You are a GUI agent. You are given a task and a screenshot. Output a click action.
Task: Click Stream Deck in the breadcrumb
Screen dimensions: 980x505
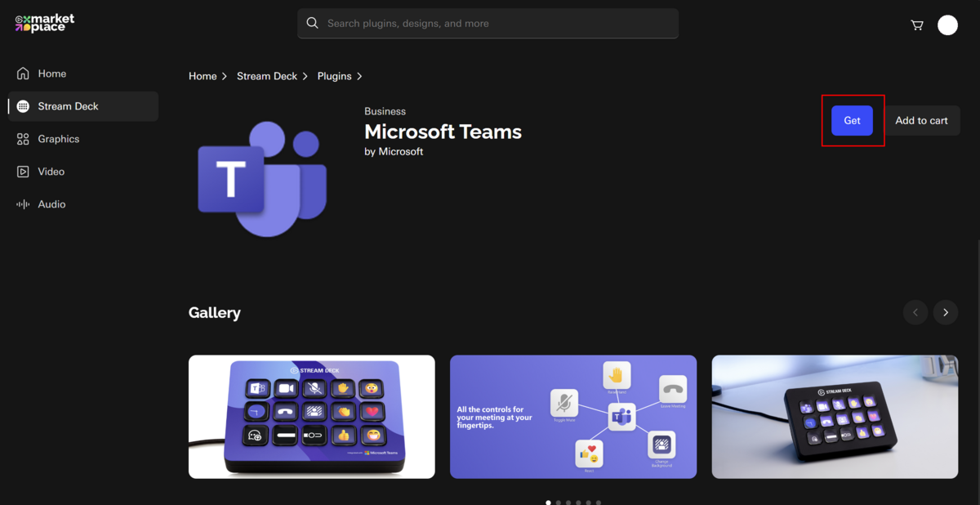click(267, 76)
